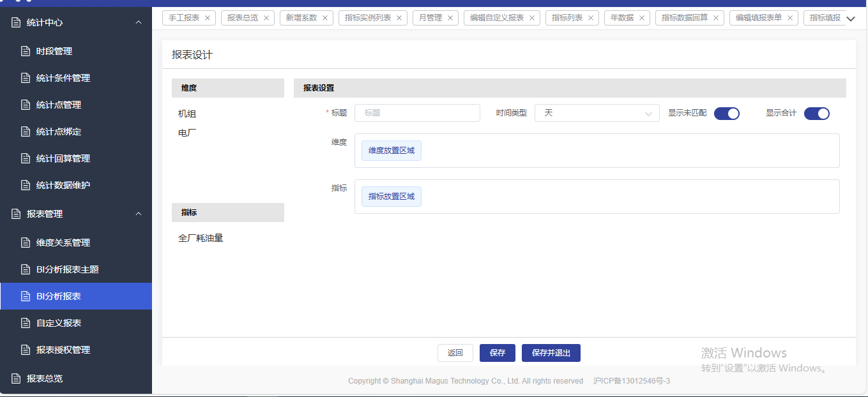Screen dimensions: 868x397
Task: Close the 月管理 tab using X icon
Action: point(450,18)
